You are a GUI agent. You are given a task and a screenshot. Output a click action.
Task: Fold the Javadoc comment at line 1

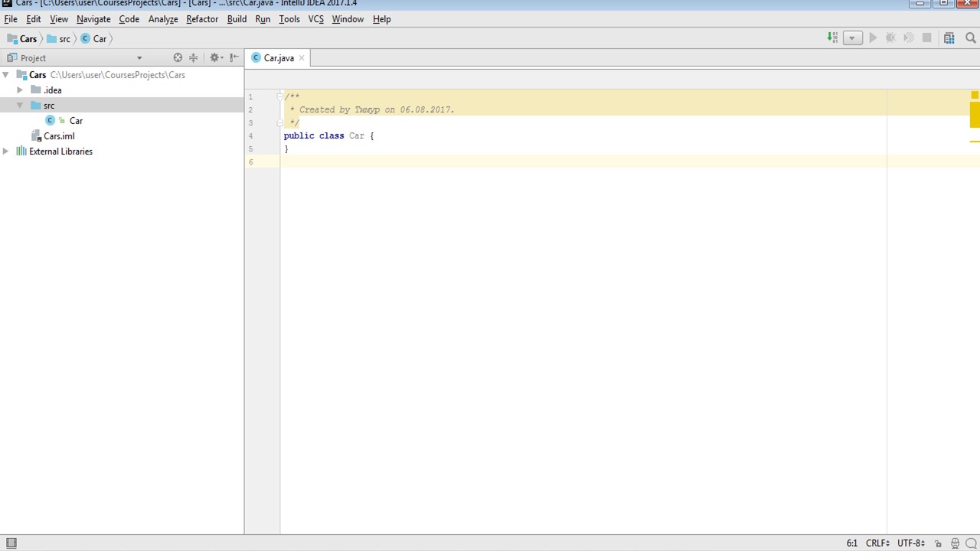(280, 96)
